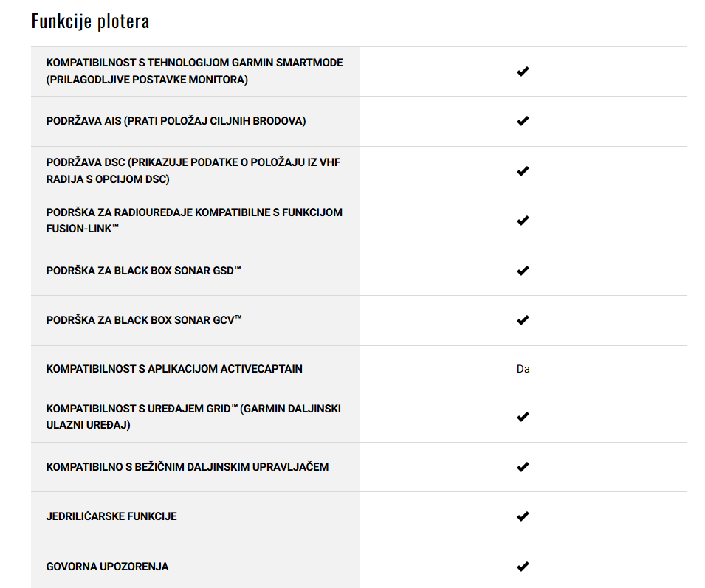The width and height of the screenshot is (705, 588).
Task: Click the checkmark for Govorna upozorenja
Action: pos(523,567)
